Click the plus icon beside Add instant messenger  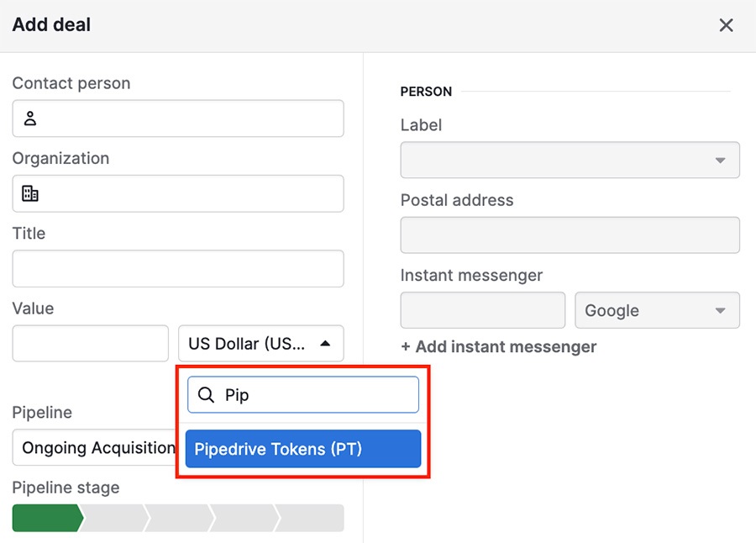406,346
